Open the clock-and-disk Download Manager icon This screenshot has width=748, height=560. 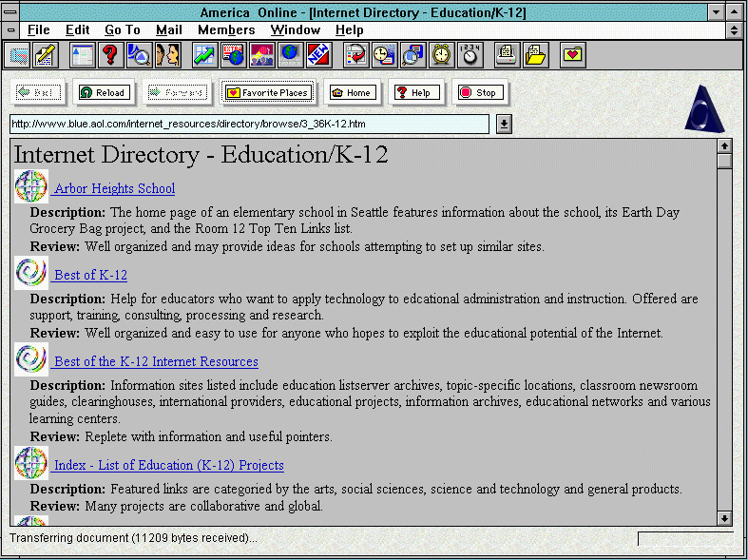[385, 55]
